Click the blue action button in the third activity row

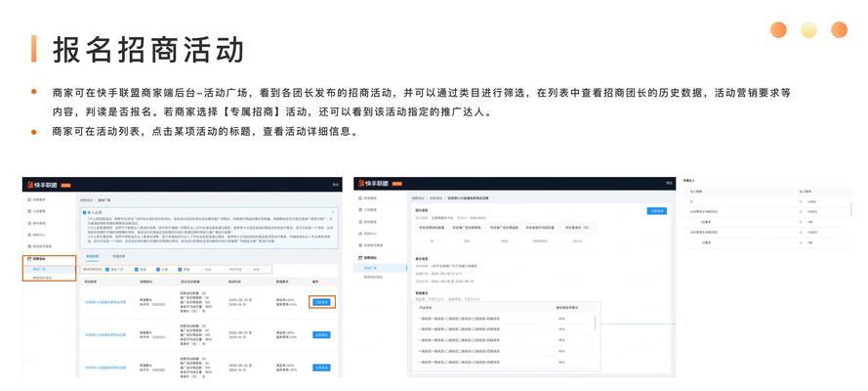click(321, 368)
